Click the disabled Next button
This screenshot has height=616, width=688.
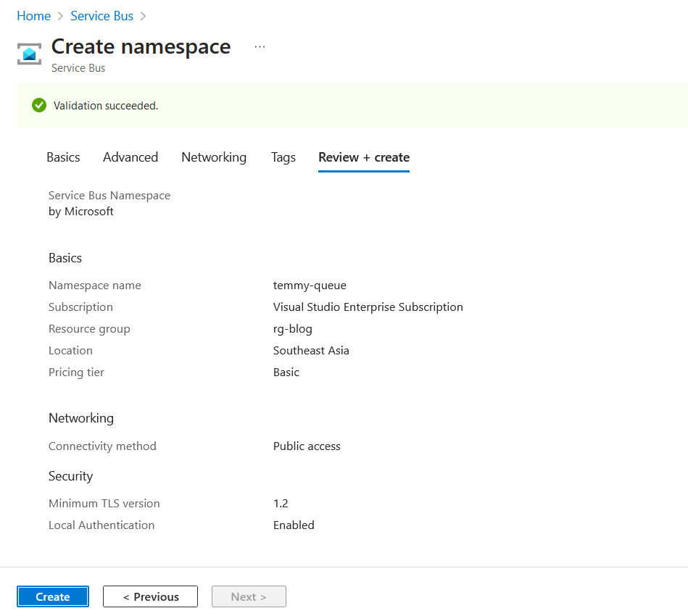[249, 596]
